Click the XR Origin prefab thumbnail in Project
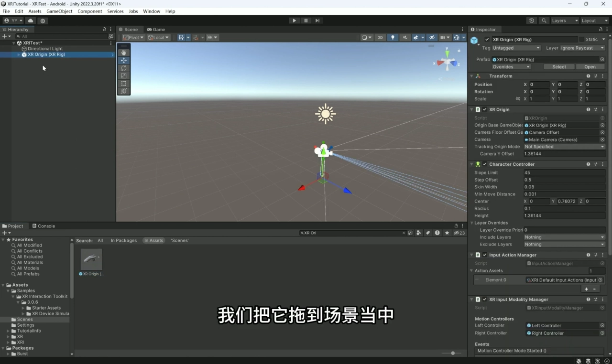612x364 pixels. point(91,259)
